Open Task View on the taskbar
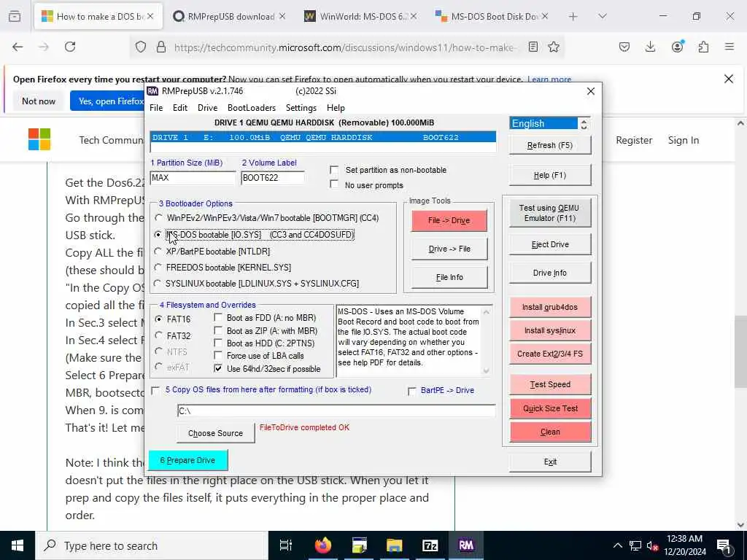The width and height of the screenshot is (747, 560). click(286, 545)
